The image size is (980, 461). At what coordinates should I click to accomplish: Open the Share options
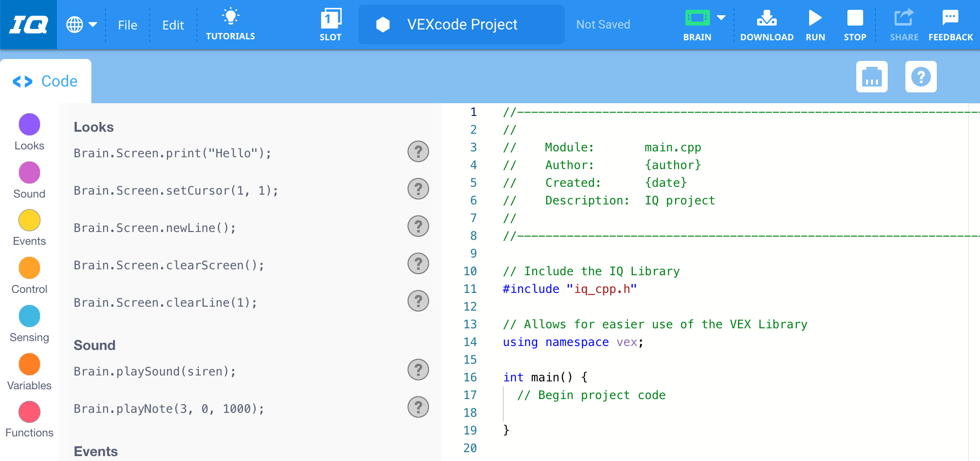[903, 24]
